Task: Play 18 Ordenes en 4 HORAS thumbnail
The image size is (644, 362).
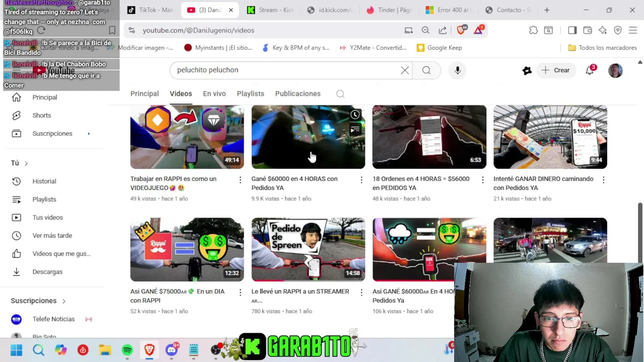Action: tap(429, 137)
